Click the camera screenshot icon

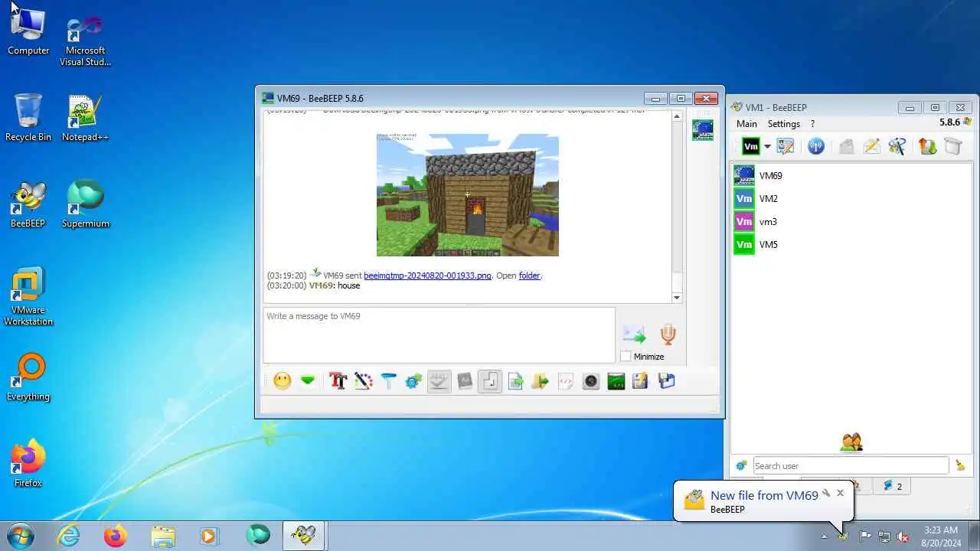click(591, 381)
